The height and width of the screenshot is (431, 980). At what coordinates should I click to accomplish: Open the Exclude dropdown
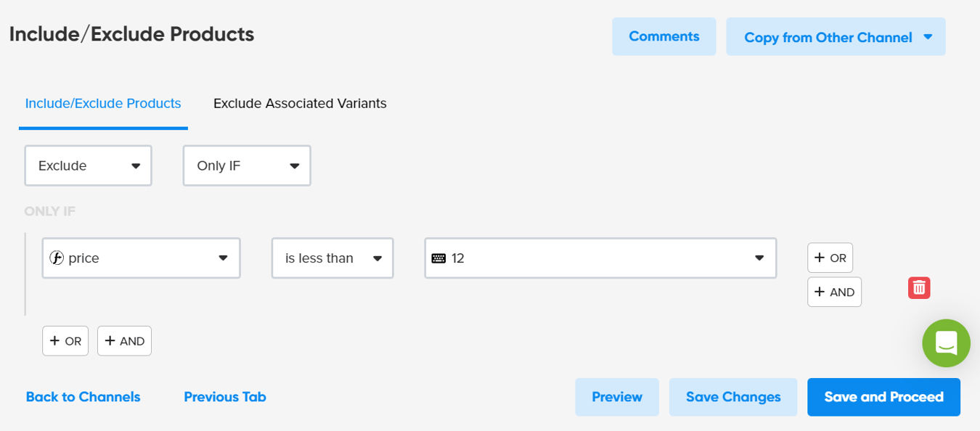[88, 165]
